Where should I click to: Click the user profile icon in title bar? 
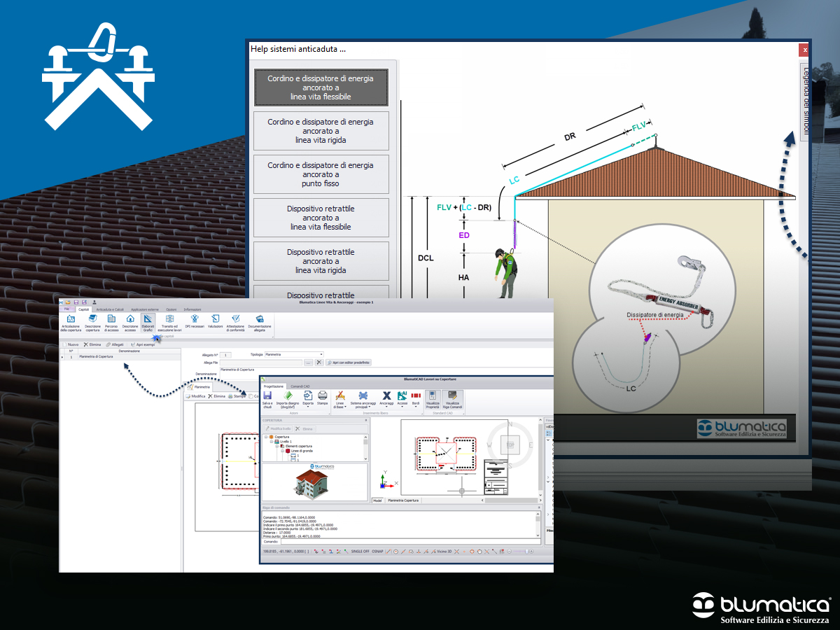point(94,302)
